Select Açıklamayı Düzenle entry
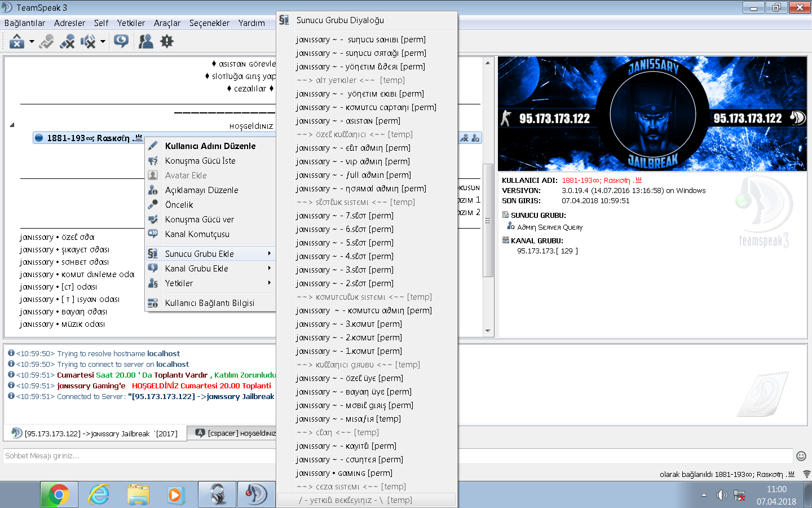Viewport: 812px width, 508px height. point(210,190)
